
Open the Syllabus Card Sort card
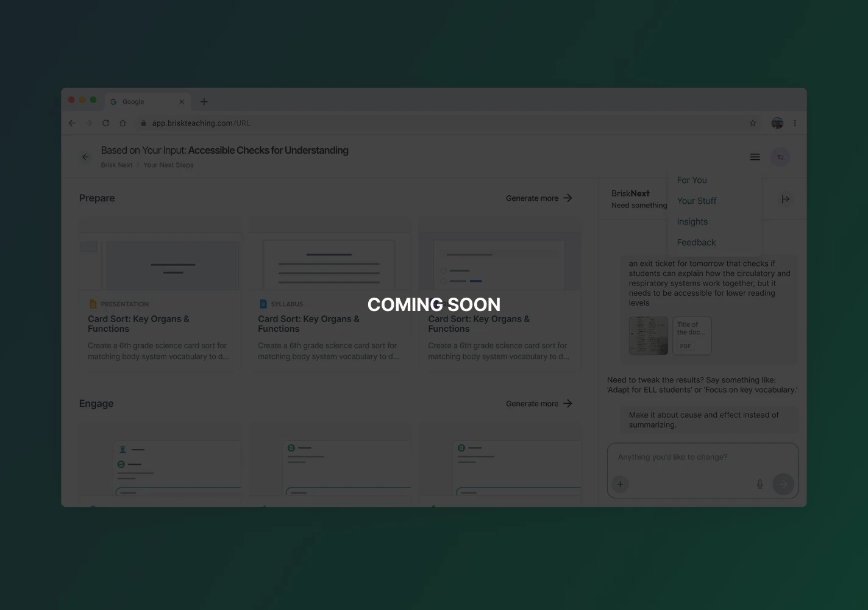tap(330, 293)
